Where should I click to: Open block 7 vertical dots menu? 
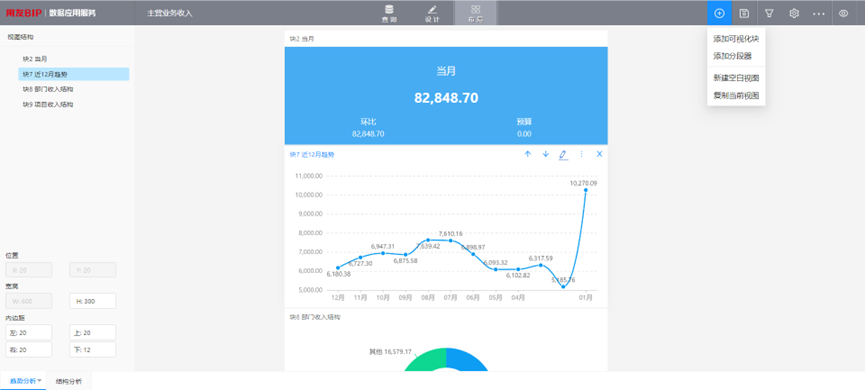click(581, 154)
